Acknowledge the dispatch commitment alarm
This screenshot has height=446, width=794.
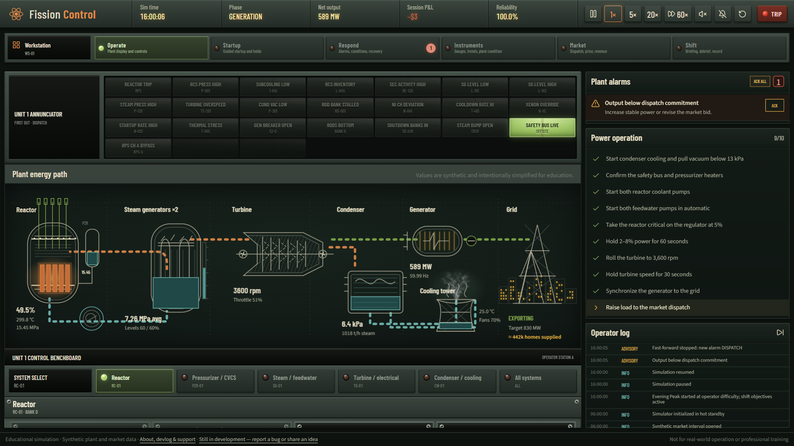[x=774, y=105]
